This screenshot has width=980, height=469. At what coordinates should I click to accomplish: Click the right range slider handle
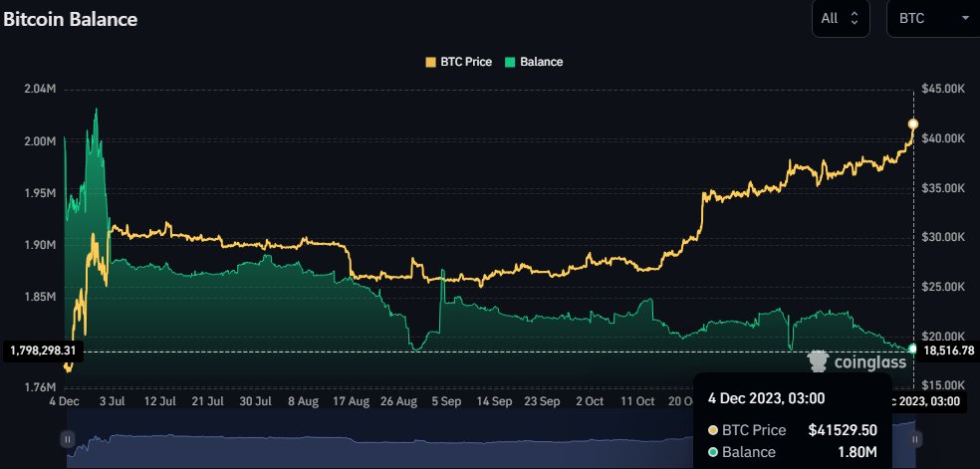tap(915, 440)
